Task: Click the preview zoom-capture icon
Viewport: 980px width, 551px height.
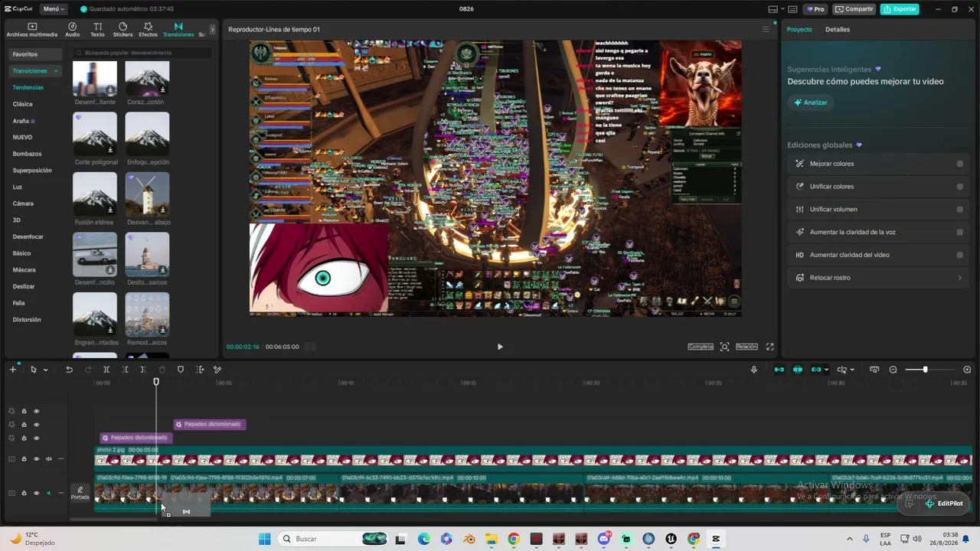Action: [x=725, y=347]
